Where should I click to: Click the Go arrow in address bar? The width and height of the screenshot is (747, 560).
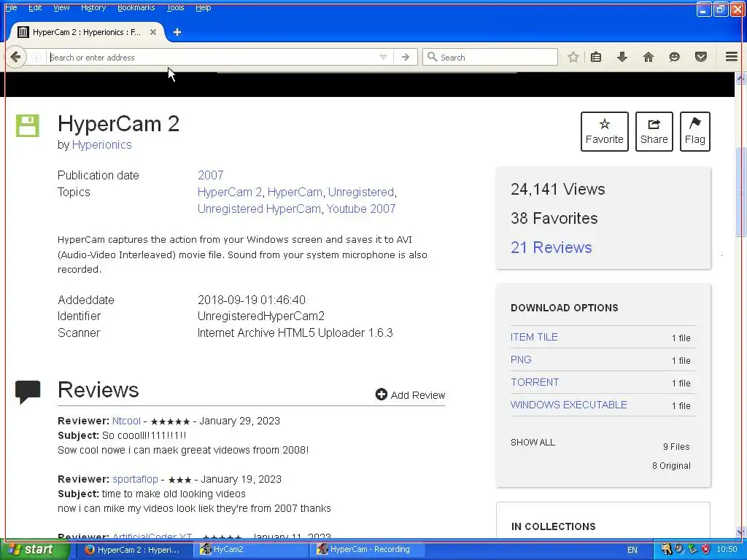[x=406, y=57]
